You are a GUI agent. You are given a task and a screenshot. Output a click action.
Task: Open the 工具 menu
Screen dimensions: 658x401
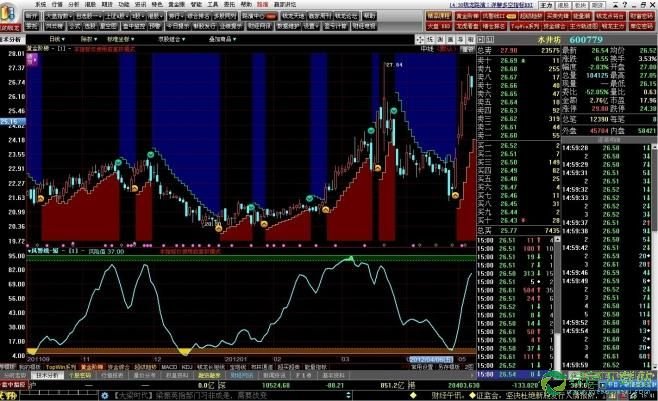point(213,5)
